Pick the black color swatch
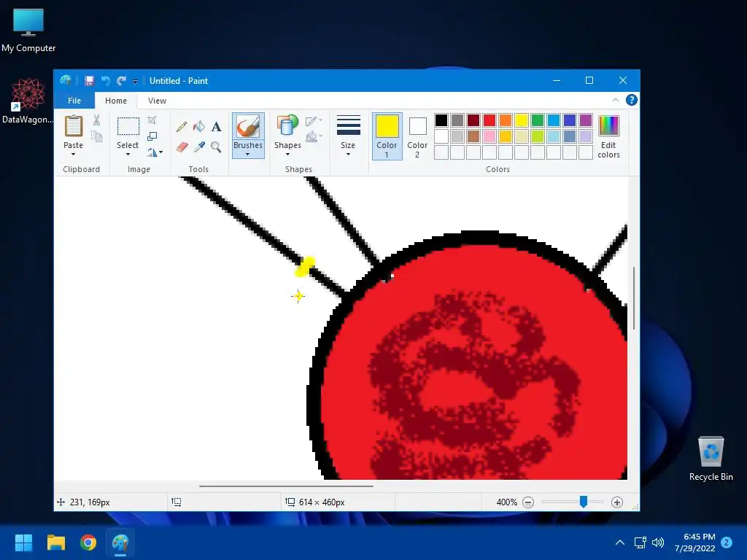The width and height of the screenshot is (747, 560). [441, 120]
